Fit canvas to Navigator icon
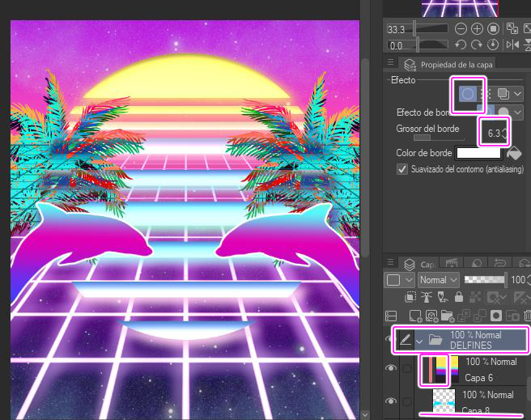 pyautogui.click(x=512, y=28)
